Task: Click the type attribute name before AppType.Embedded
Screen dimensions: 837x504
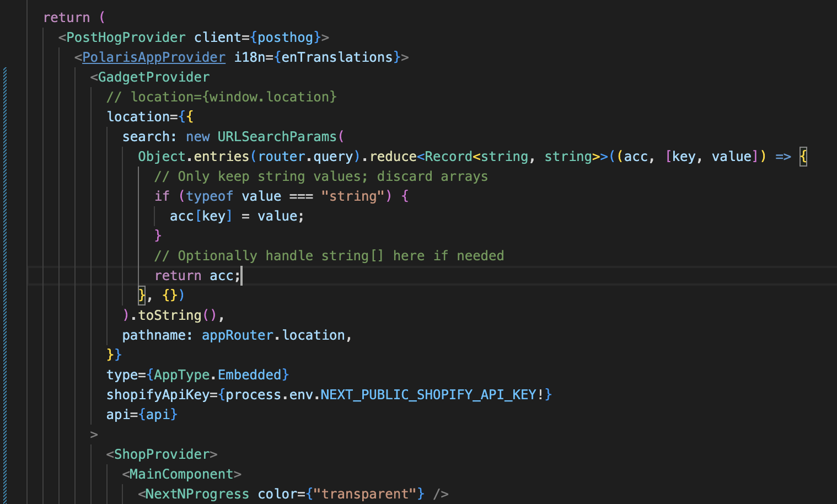Action: tap(122, 375)
